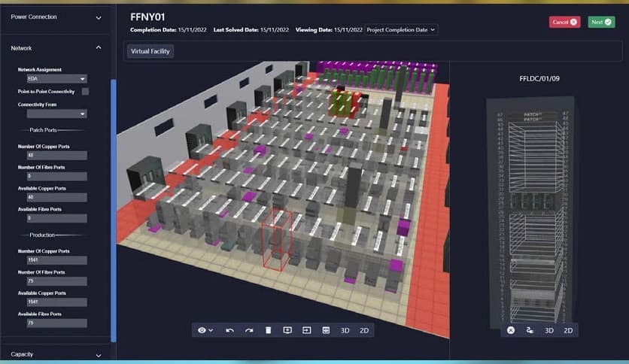Click the rack cable connection icon
The image size is (629, 364).
[x=530, y=330]
